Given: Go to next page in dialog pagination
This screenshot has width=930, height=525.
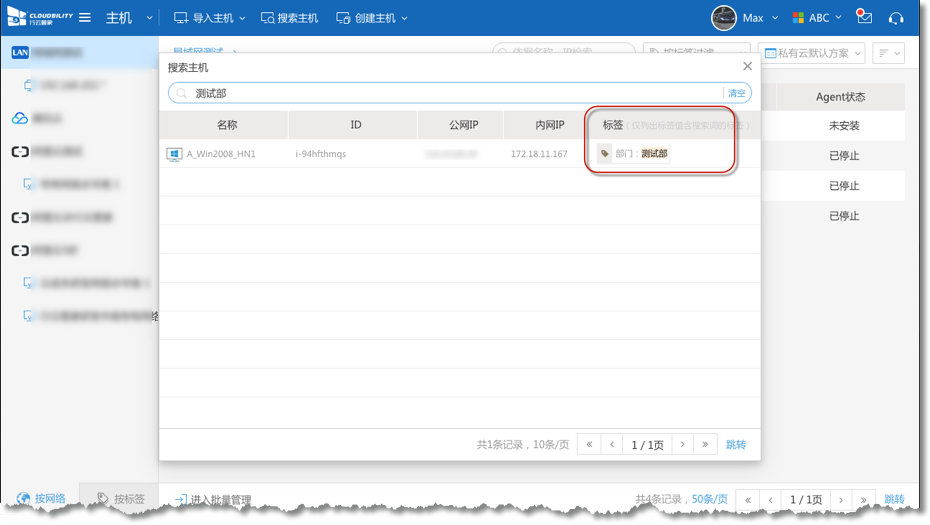Looking at the screenshot, I should click(682, 445).
